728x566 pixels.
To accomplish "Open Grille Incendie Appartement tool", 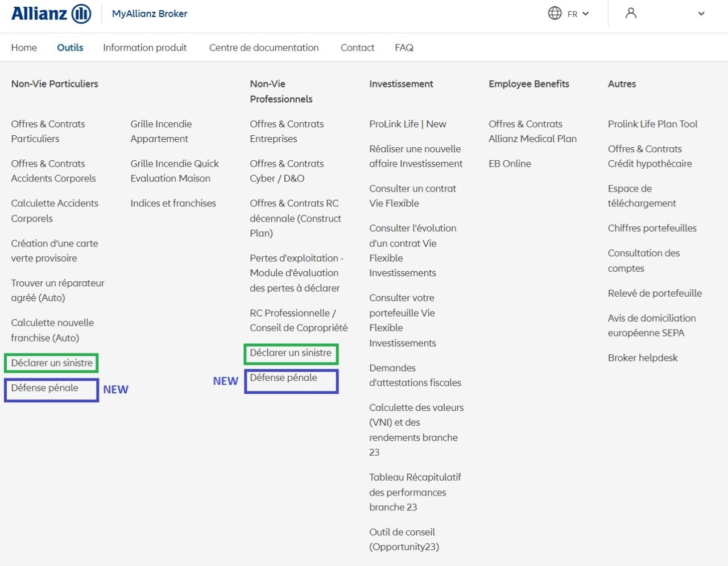I will coord(160,131).
